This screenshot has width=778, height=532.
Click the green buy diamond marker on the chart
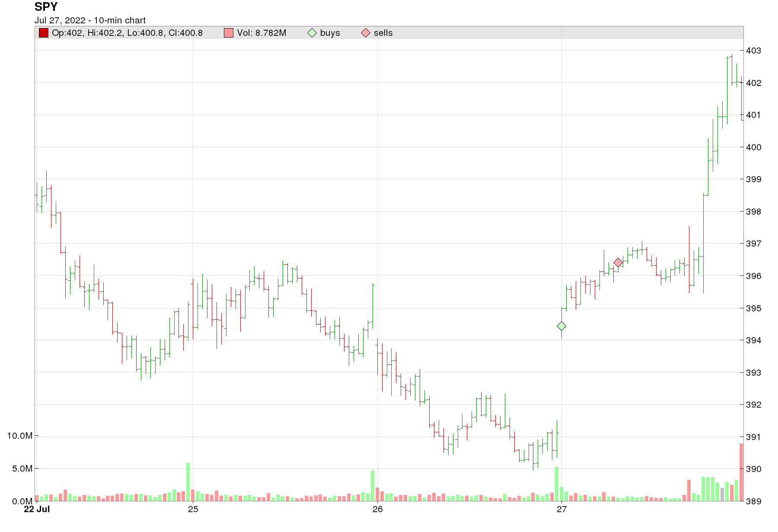(561, 326)
